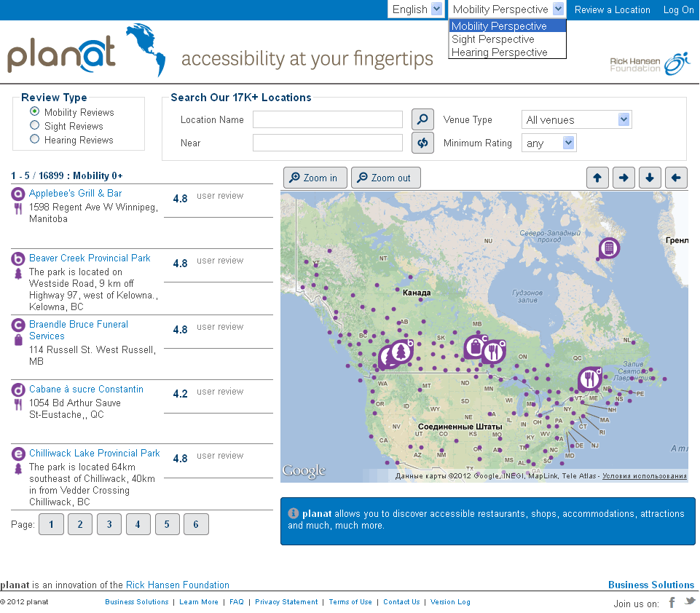Click list marker D next to Cabane à sucre
Image resolution: width=700 pixels, height=613 pixels.
coord(18,390)
